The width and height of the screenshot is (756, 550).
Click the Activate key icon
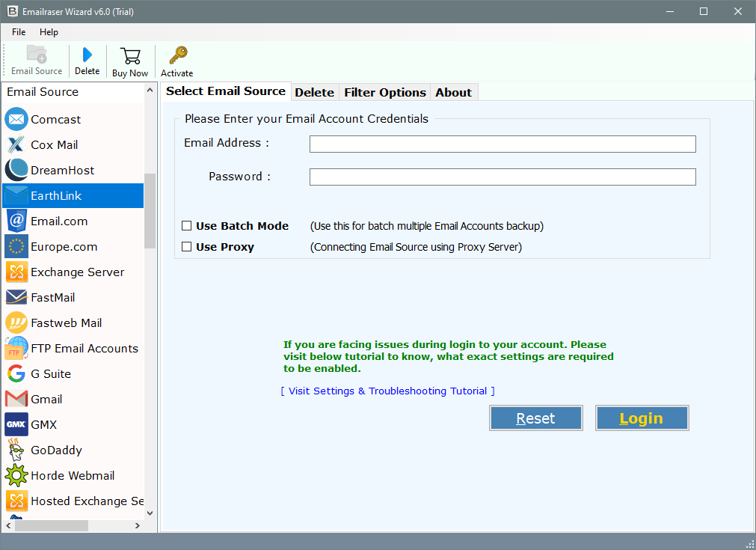click(178, 55)
